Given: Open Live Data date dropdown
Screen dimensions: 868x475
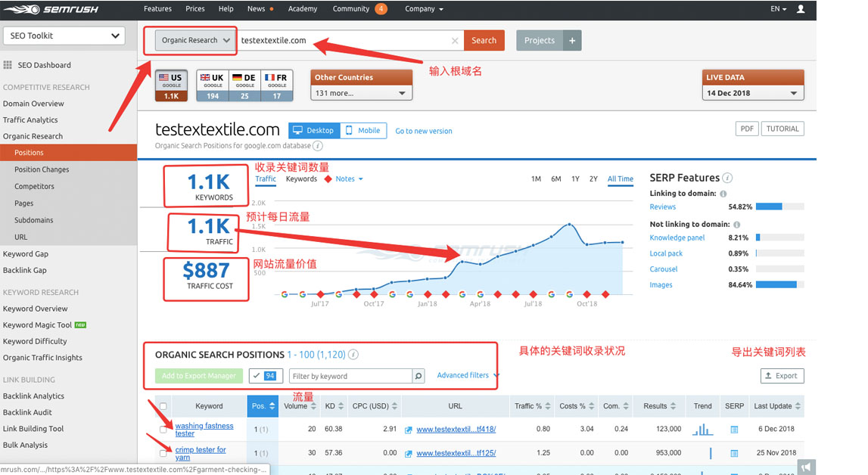Looking at the screenshot, I should tap(753, 93).
